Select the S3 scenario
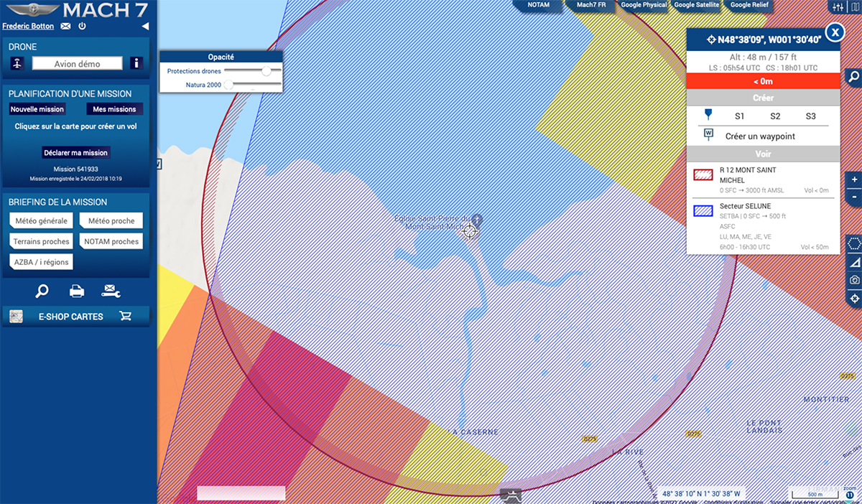Viewport: 862px width, 504px height. pyautogui.click(x=810, y=116)
